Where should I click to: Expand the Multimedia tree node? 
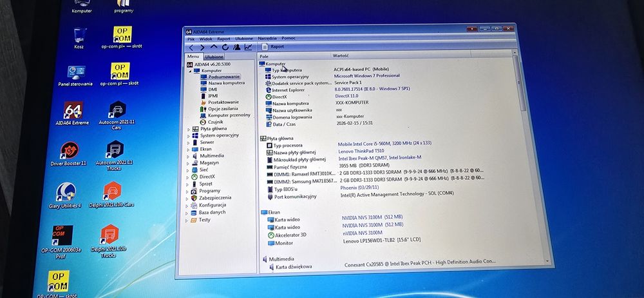[189, 156]
